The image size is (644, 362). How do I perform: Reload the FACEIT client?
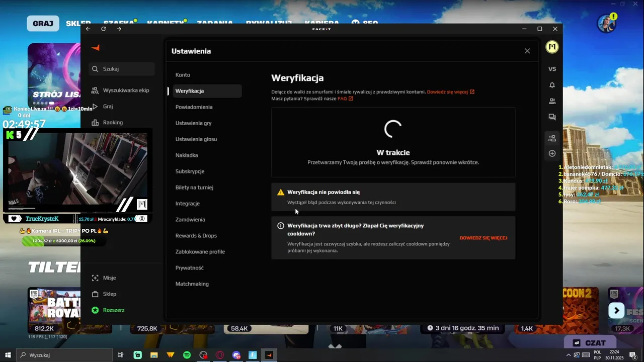[104, 29]
